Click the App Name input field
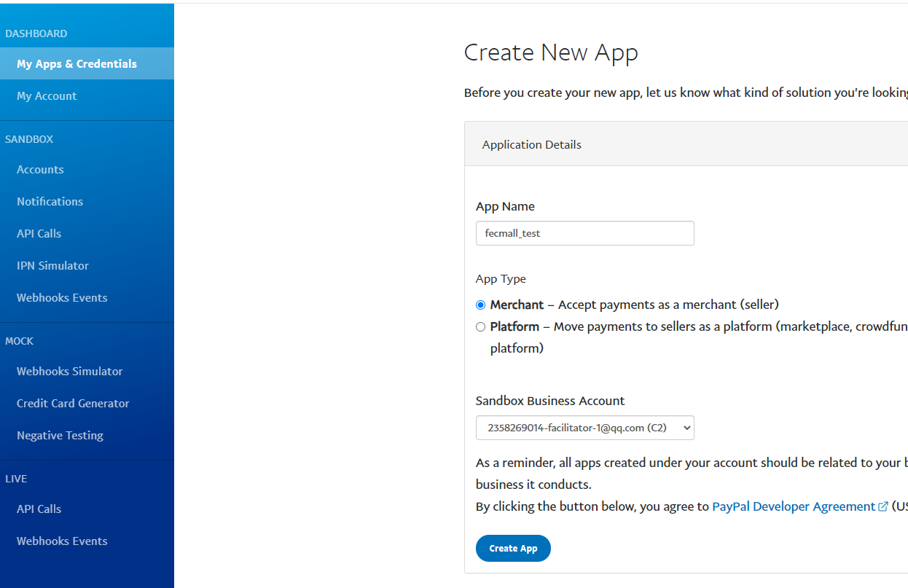The image size is (908, 588). pos(584,234)
